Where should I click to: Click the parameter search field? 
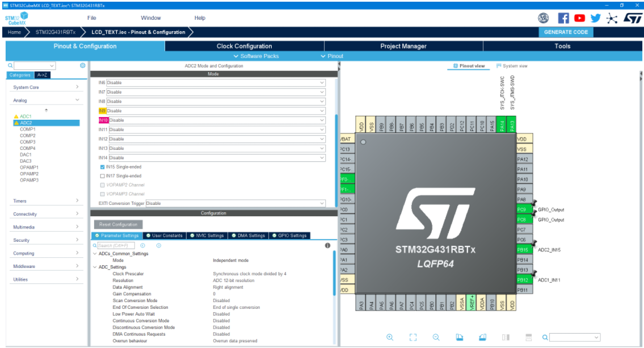[x=116, y=245]
